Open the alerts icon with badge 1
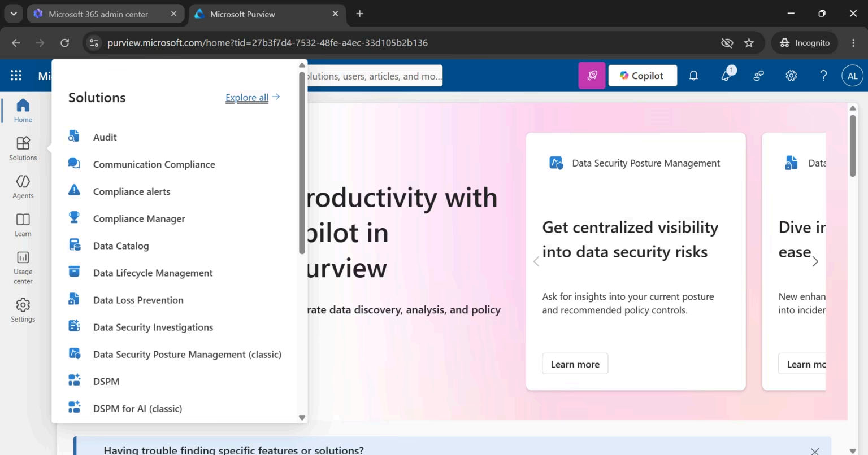Image resolution: width=868 pixels, height=455 pixels. pos(727,75)
